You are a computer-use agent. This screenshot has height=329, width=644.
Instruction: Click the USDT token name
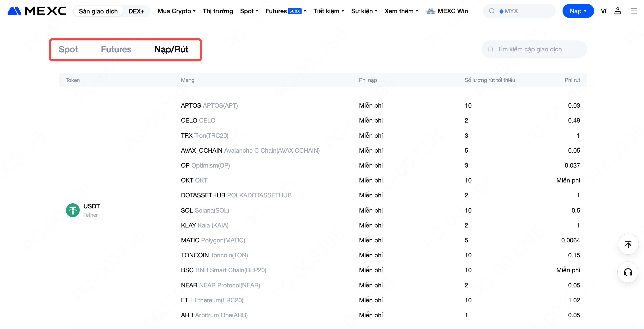point(92,206)
